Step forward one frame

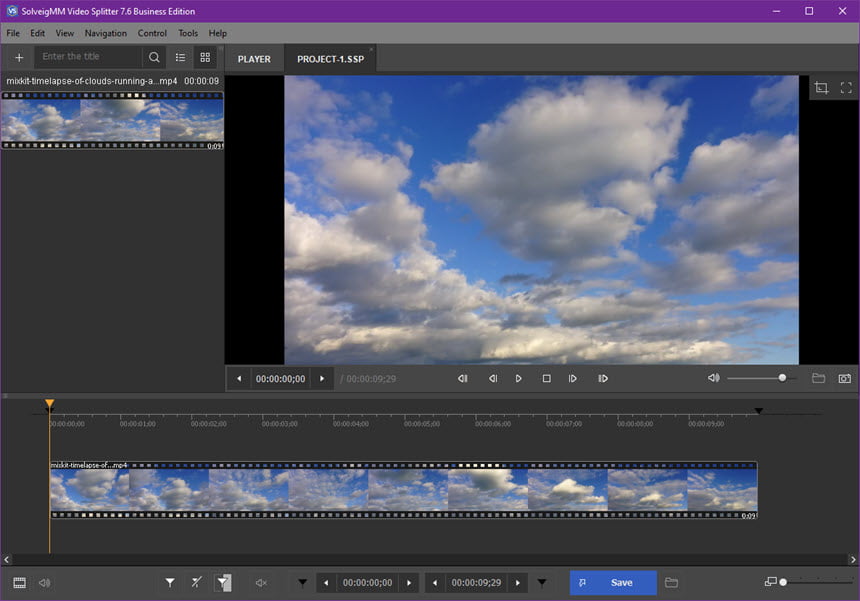[x=572, y=378]
